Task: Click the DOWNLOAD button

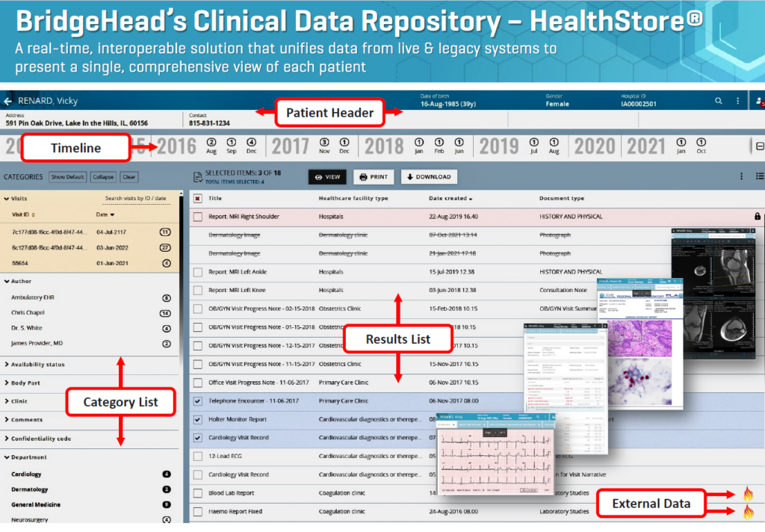Action: (429, 177)
